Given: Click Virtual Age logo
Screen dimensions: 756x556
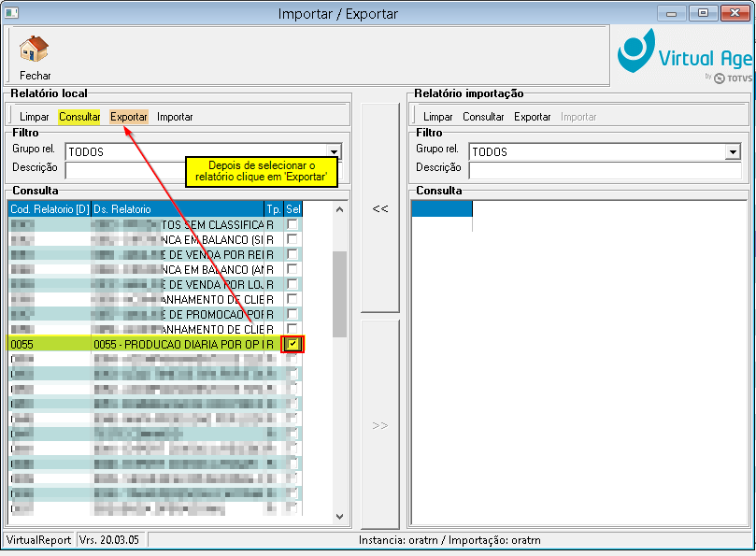Looking at the screenshot, I should (685, 55).
